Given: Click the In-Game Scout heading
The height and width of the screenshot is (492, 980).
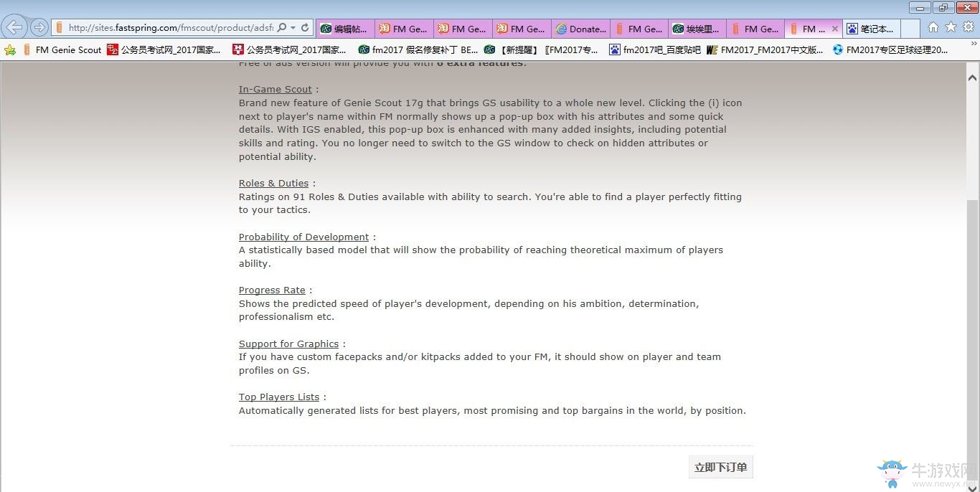Looking at the screenshot, I should coord(275,90).
